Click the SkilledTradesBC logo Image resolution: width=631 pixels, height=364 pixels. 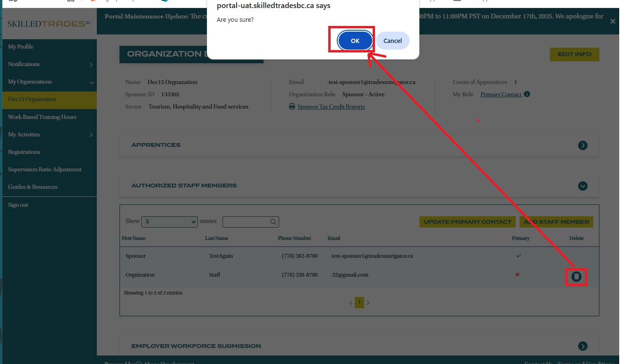pyautogui.click(x=50, y=23)
